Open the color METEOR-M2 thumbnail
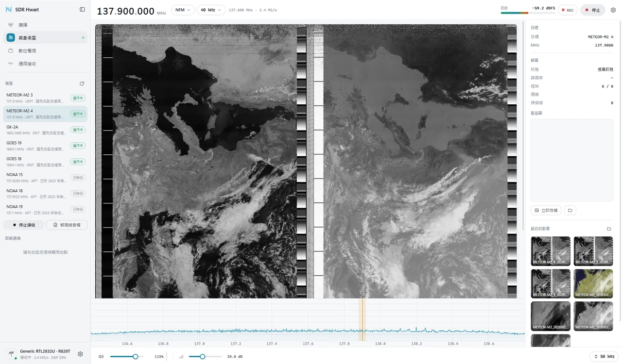This screenshot has width=622, height=364. [x=593, y=283]
